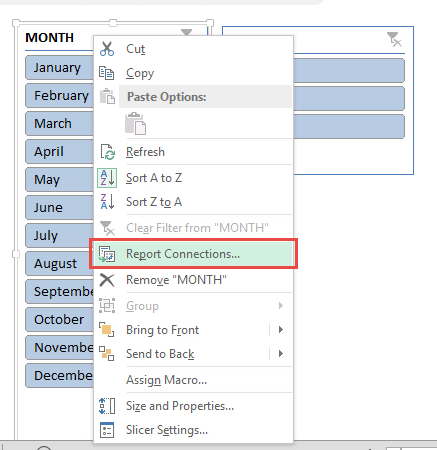Filter the slicer by January
The height and width of the screenshot is (450, 437).
tap(59, 68)
